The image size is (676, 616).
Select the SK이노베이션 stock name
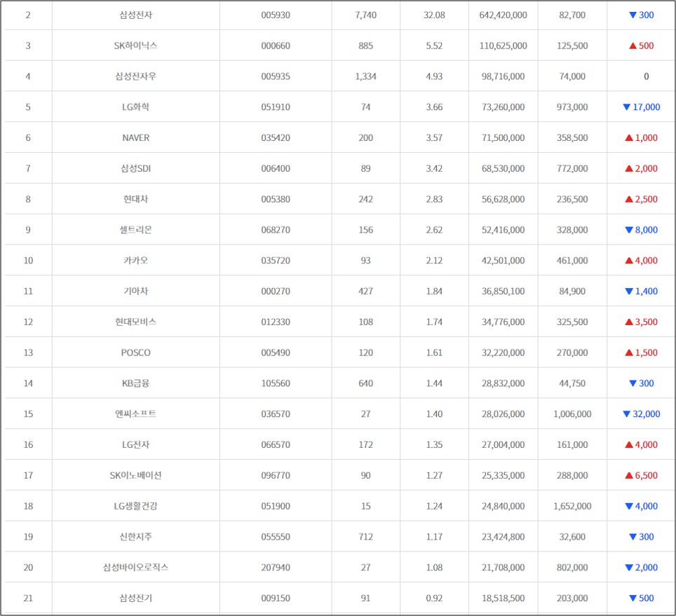[x=135, y=475]
